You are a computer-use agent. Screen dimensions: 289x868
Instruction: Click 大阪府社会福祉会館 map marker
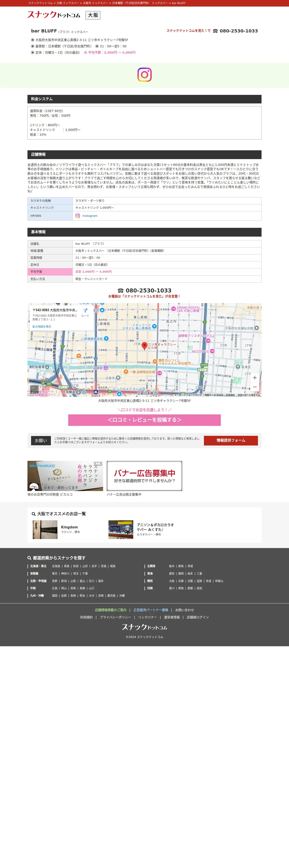pyautogui.click(x=257, y=328)
